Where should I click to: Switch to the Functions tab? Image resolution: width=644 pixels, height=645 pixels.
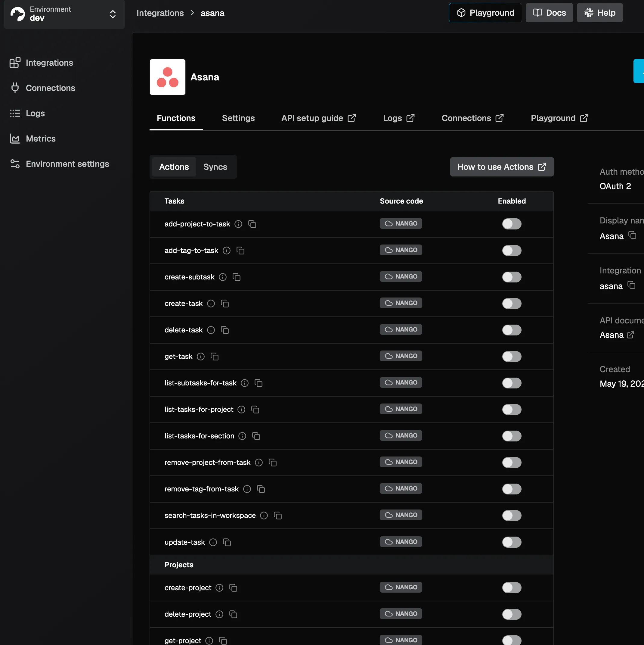[176, 118]
